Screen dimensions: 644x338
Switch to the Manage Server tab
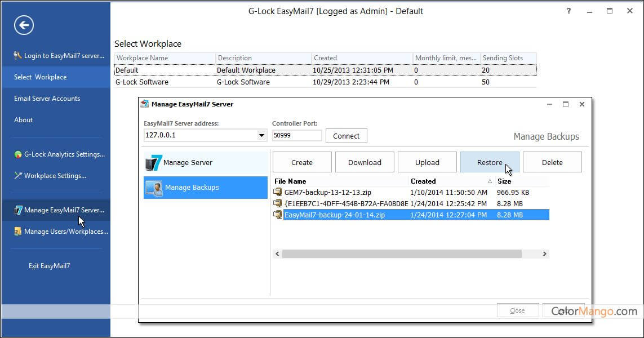tap(205, 163)
